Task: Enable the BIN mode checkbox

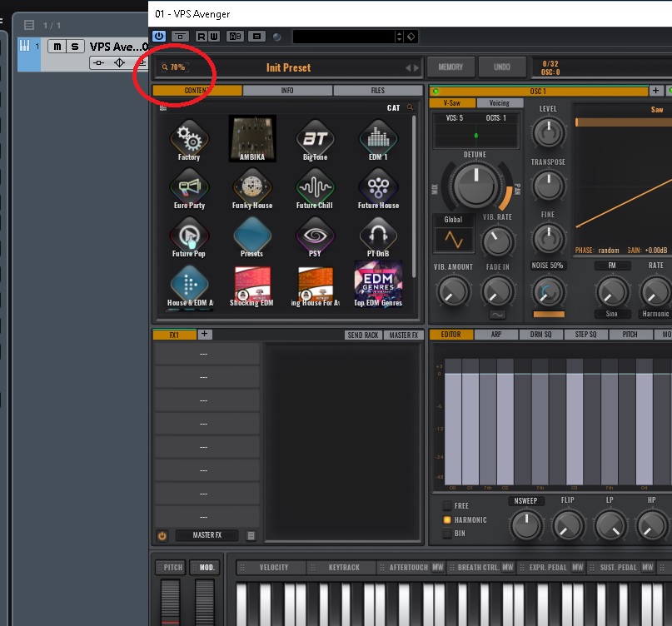Action: point(447,534)
